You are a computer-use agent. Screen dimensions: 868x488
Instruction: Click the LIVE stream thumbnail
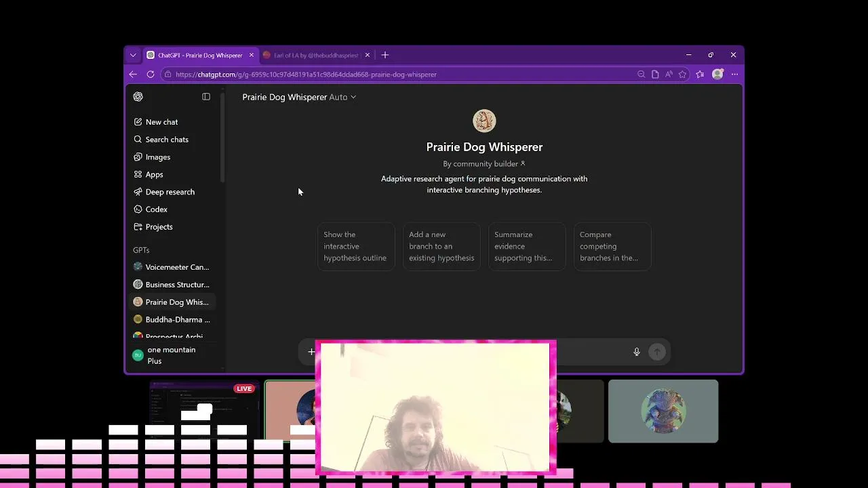click(203, 411)
